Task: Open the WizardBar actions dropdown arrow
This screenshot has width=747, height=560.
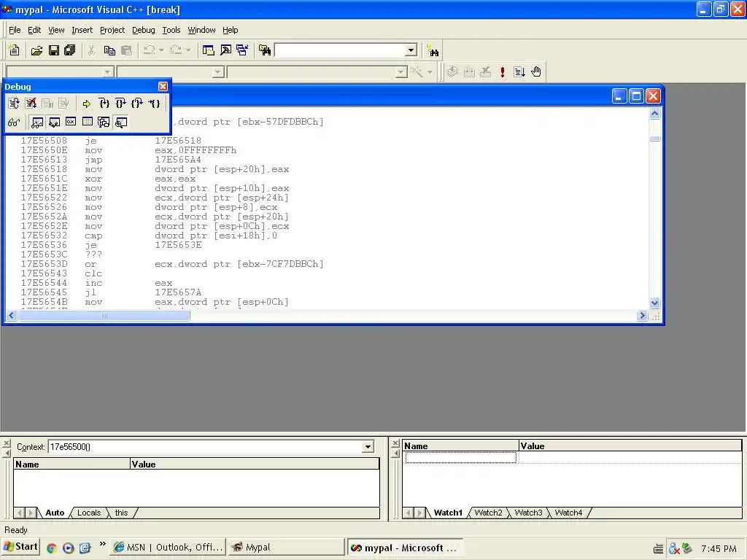Action: (430, 72)
